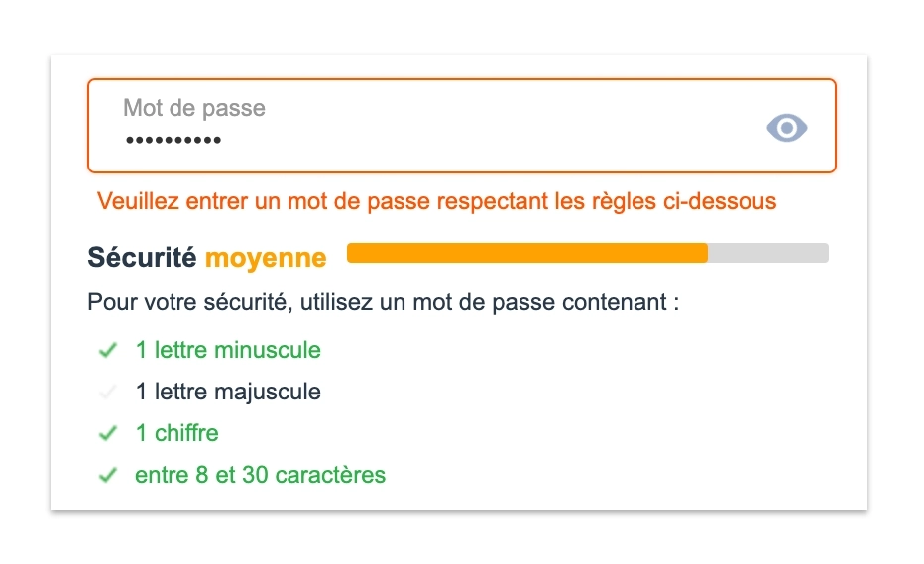Select the 1 lettre minuscule rule
924x564 pixels.
[228, 350]
